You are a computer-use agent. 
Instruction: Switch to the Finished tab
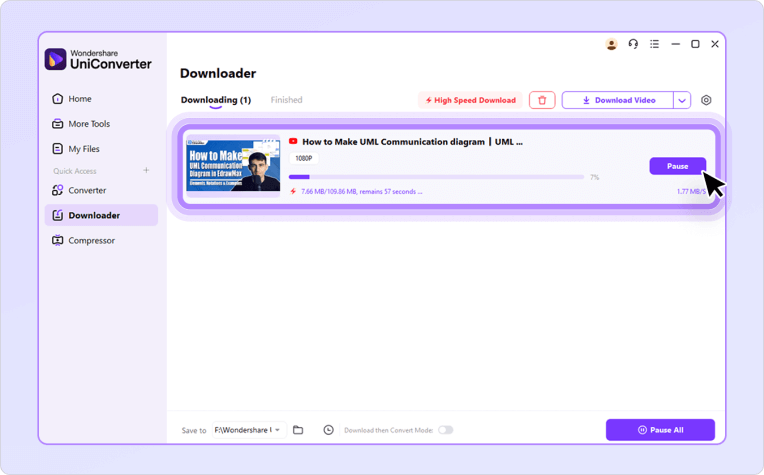point(286,100)
